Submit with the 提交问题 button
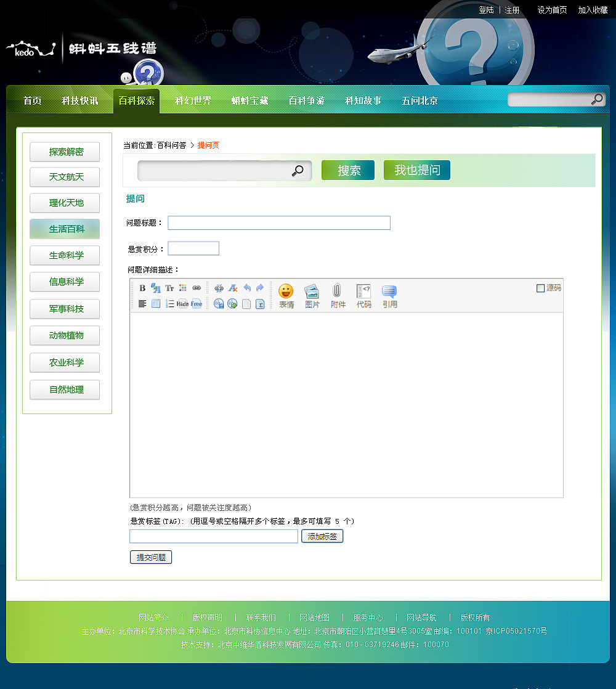This screenshot has height=689, width=616. [x=151, y=557]
